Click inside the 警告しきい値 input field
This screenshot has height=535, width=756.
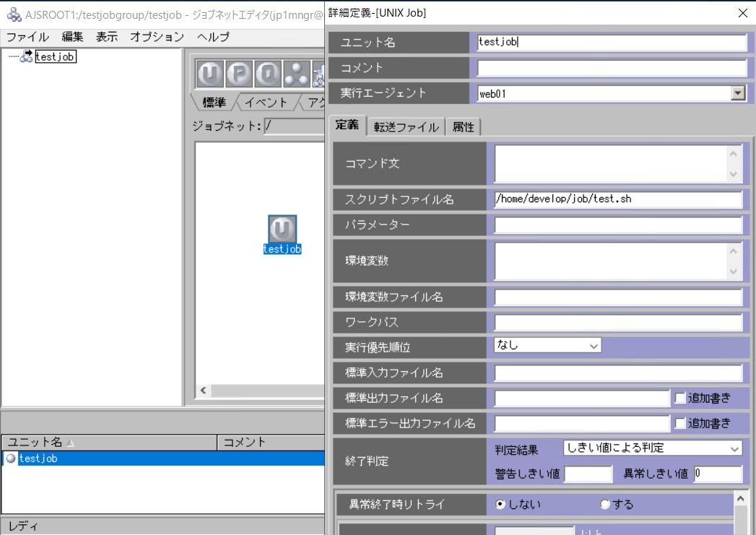tap(589, 474)
